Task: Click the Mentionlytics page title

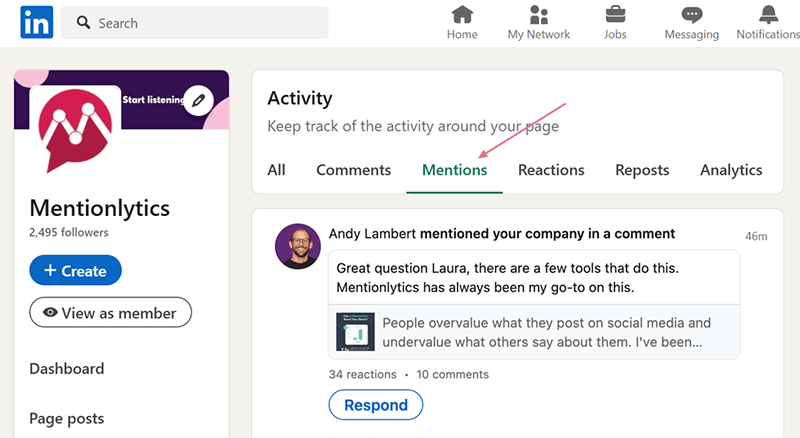Action: pos(99,208)
